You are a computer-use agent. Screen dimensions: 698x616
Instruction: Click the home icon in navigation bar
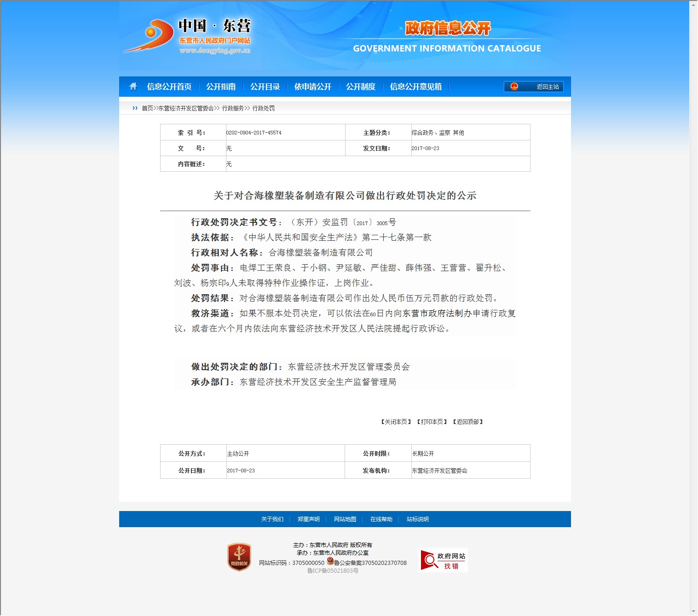point(133,87)
